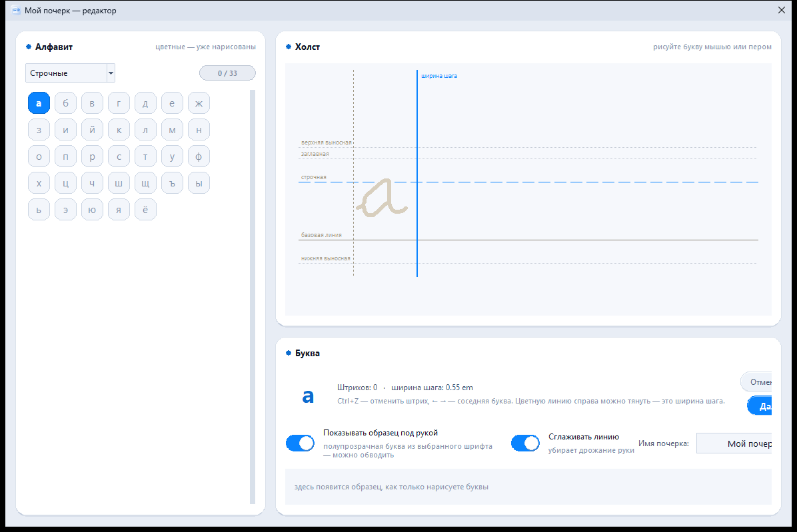Viewport: 797px width, 532px height.
Task: Choose the letter «х» tile
Action: (39, 183)
